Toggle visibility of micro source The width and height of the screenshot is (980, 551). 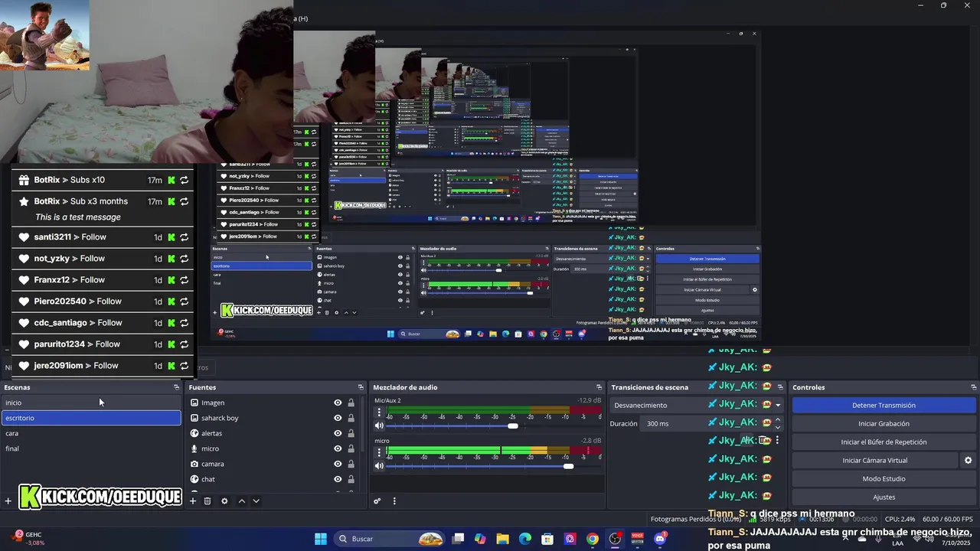pyautogui.click(x=338, y=448)
